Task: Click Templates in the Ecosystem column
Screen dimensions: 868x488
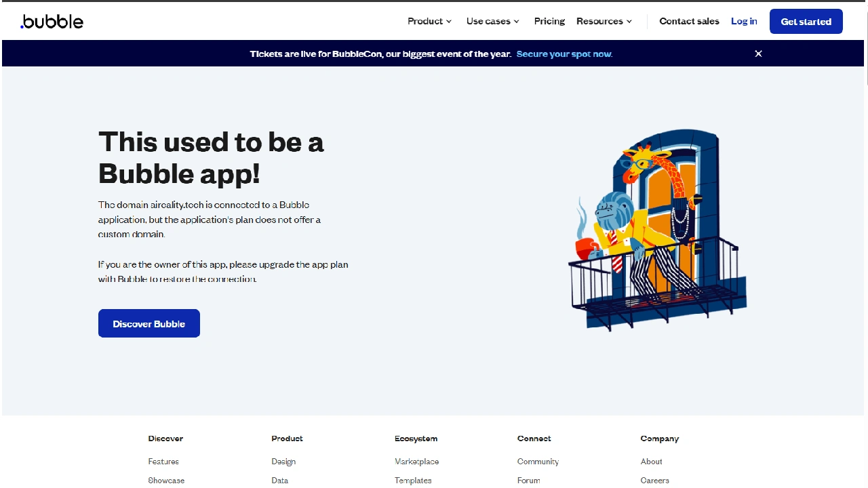Action: coord(413,480)
